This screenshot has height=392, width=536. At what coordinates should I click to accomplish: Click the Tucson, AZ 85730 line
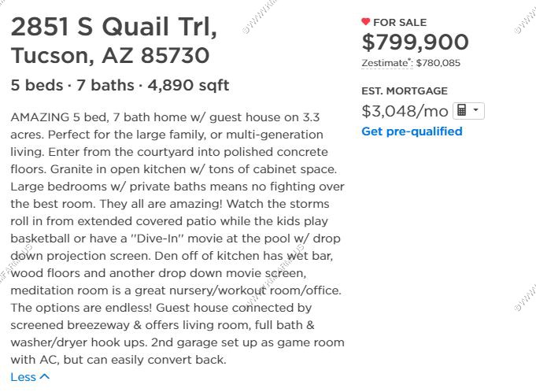click(x=110, y=55)
